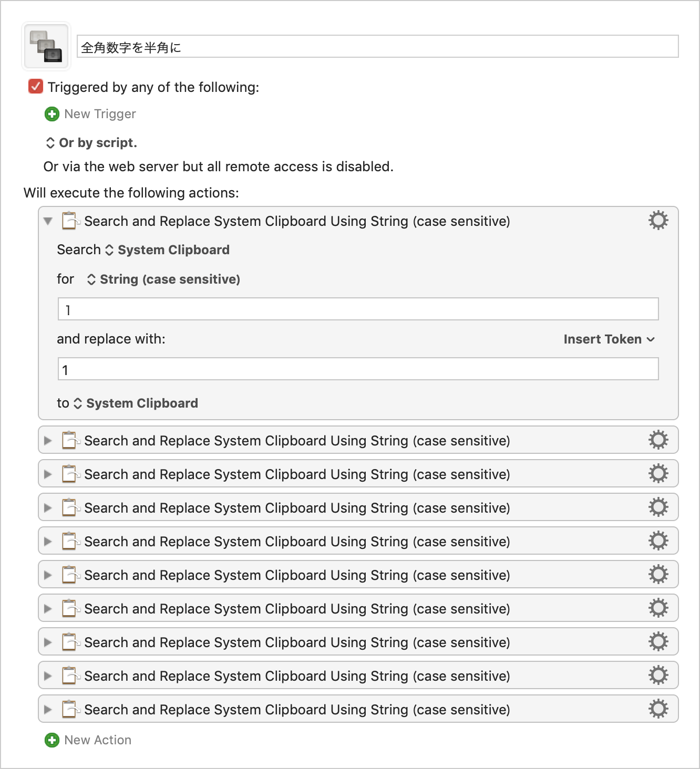Open the Search 'System Clipboard' source popup
This screenshot has width=700, height=769.
(167, 250)
